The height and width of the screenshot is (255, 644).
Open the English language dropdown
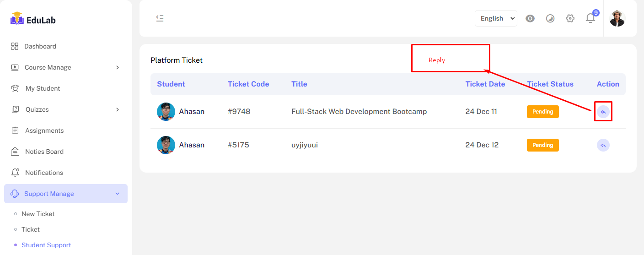496,18
